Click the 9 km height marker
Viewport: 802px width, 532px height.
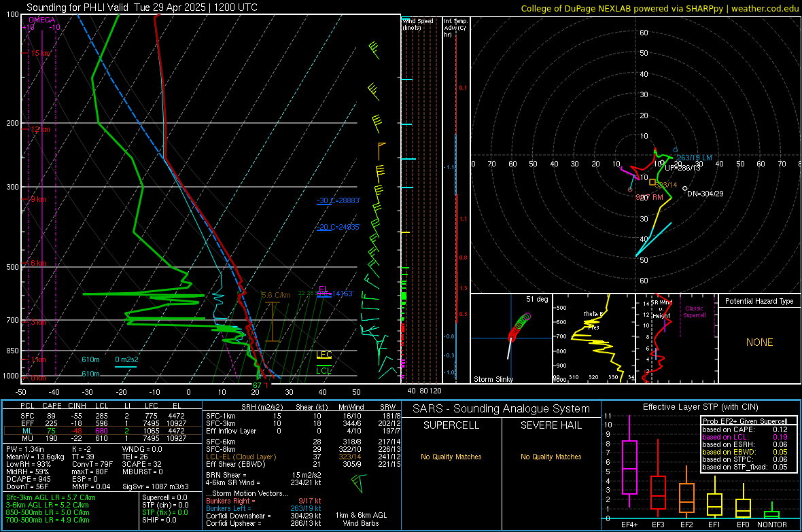coord(38,199)
